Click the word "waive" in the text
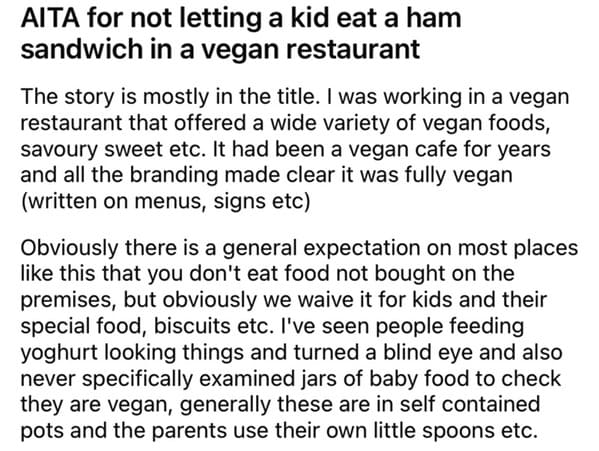 (325, 300)
